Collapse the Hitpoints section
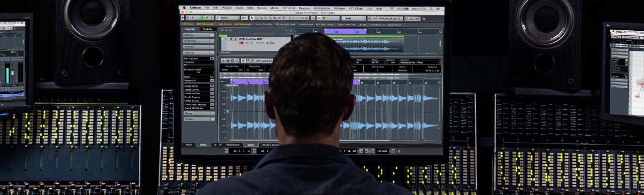This screenshot has width=644, height=195. (x=198, y=52)
